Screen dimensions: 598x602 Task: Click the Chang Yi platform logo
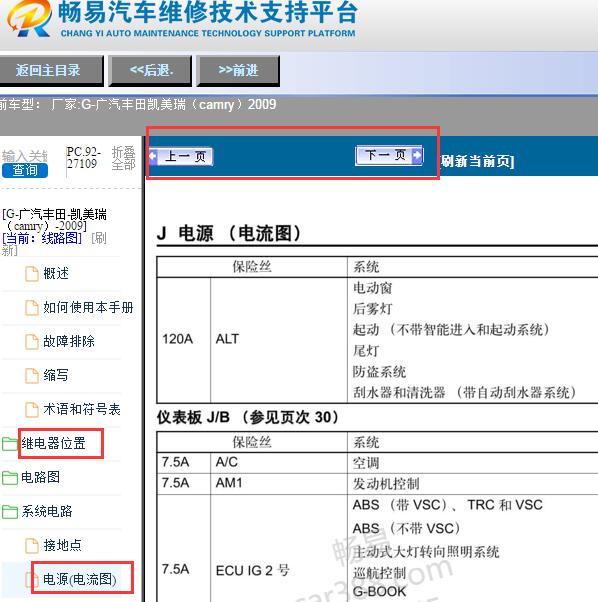[x=29, y=18]
